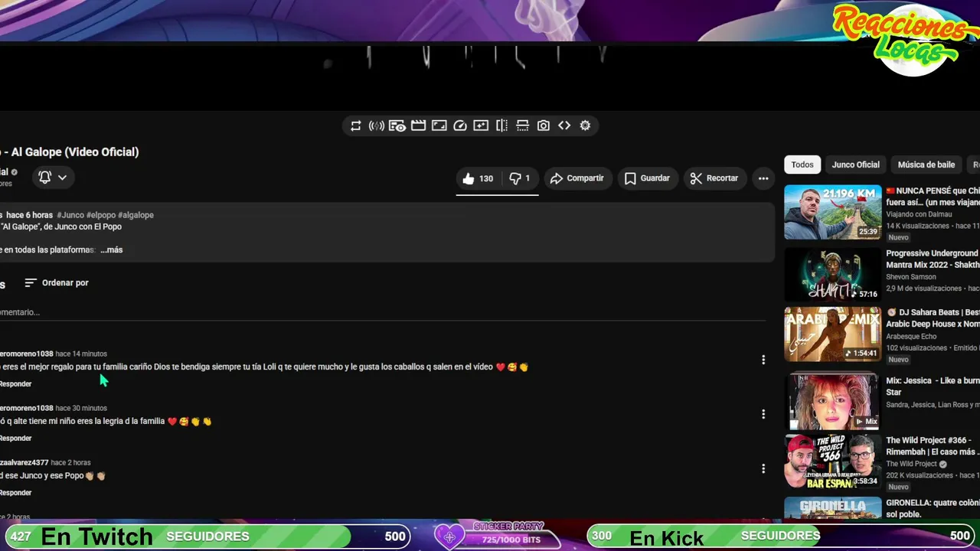Click hashtag #algalope in description
The image size is (980, 551).
136,215
